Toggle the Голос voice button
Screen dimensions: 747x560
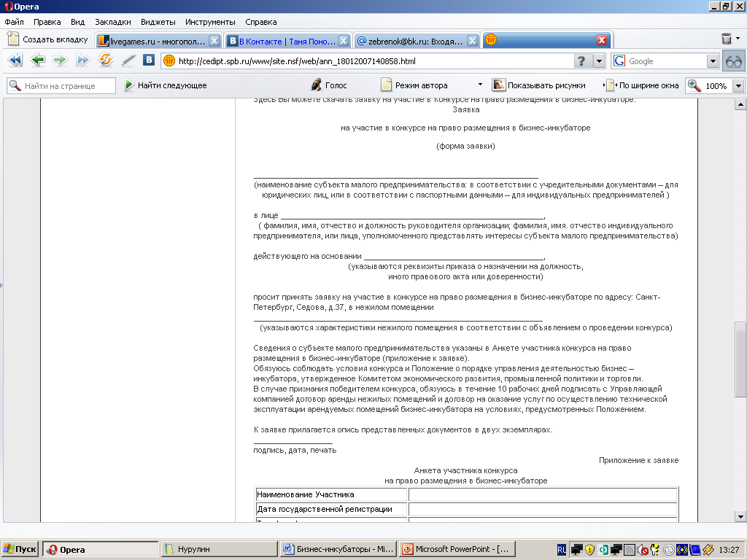[x=329, y=85]
